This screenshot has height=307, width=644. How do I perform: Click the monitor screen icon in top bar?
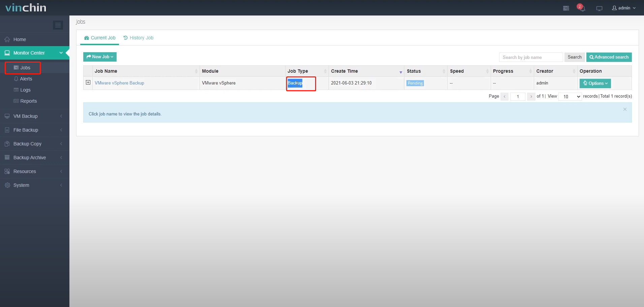tap(599, 8)
